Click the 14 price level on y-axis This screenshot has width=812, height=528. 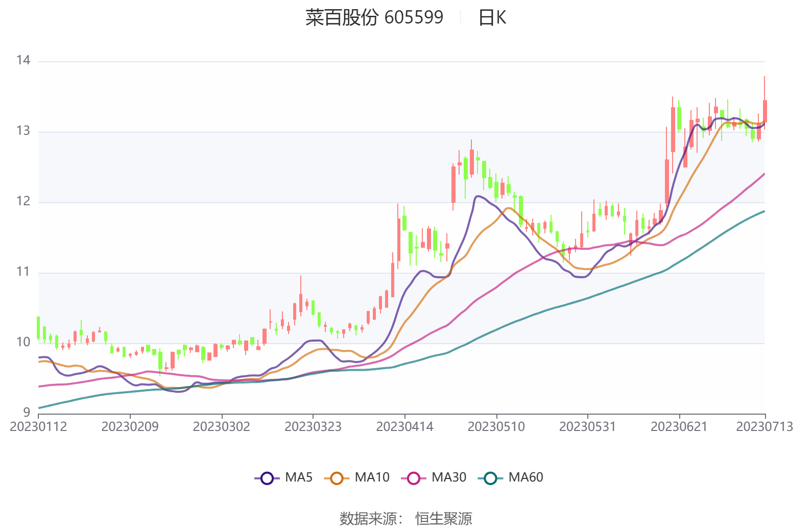23,61
